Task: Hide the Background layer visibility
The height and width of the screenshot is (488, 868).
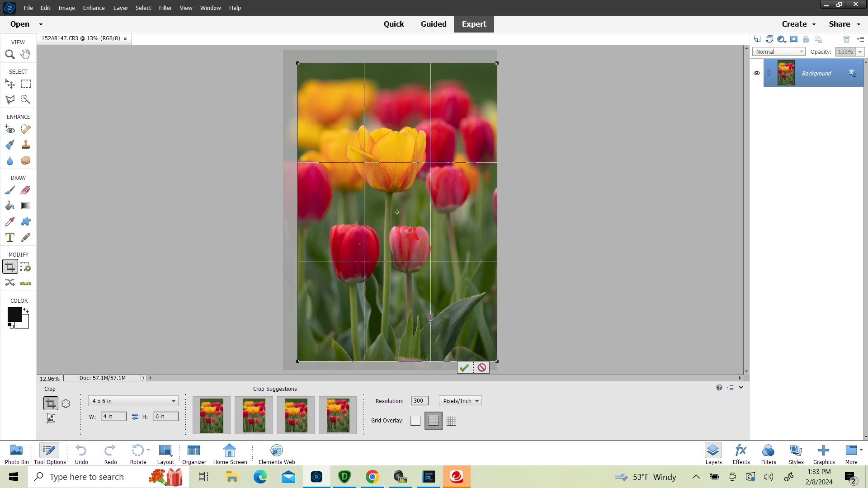Action: (x=757, y=73)
